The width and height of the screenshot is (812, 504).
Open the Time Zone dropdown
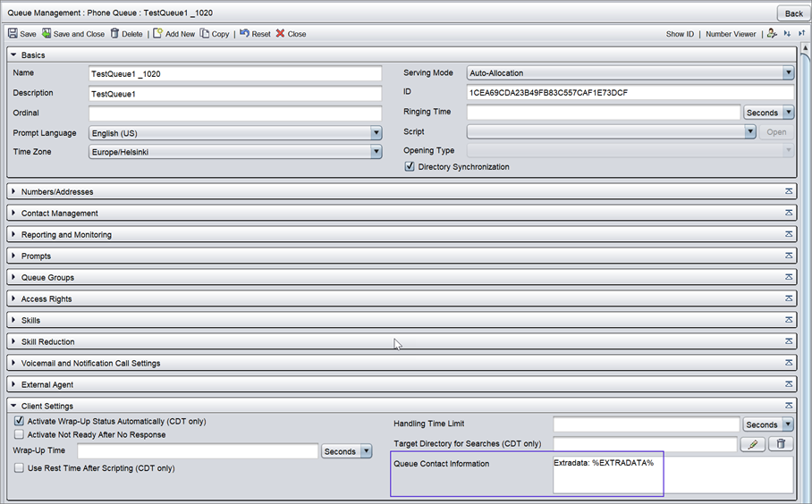376,152
